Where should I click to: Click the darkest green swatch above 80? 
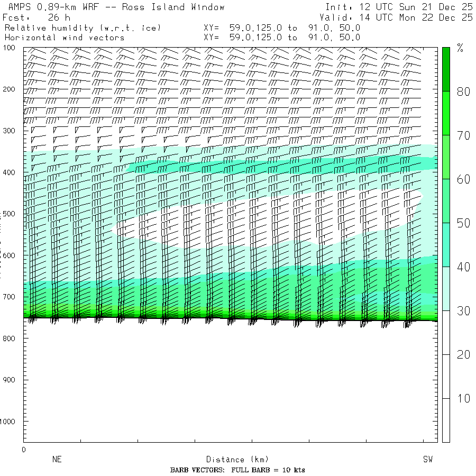coord(446,69)
